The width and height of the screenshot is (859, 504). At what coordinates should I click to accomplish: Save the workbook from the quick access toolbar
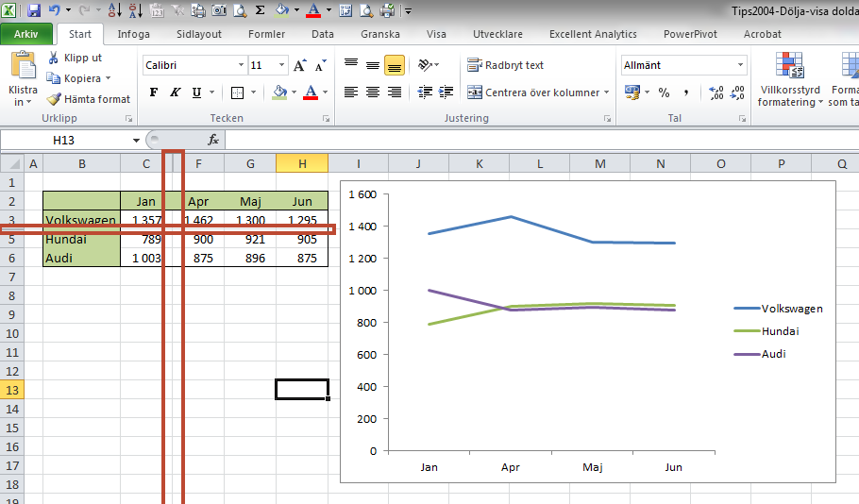tap(34, 9)
